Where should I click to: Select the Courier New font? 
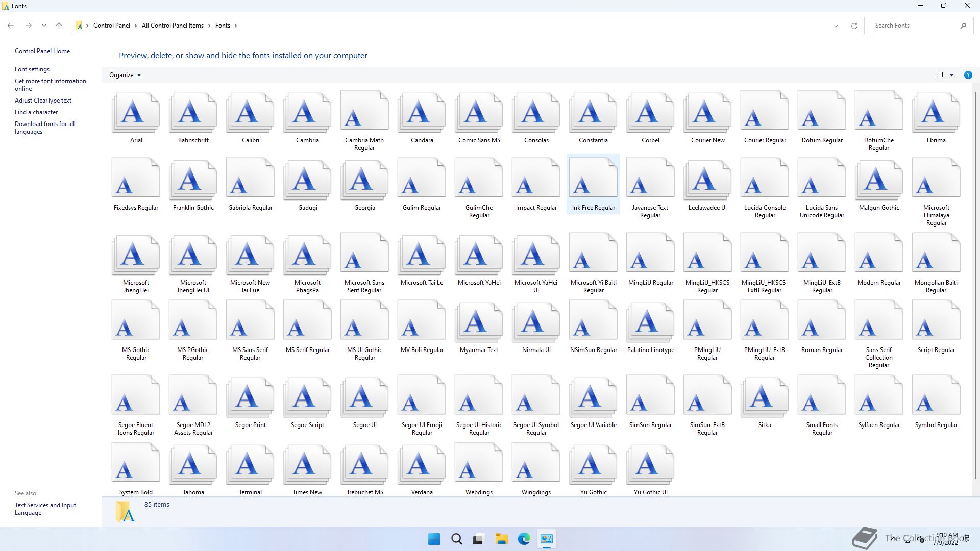707,118
